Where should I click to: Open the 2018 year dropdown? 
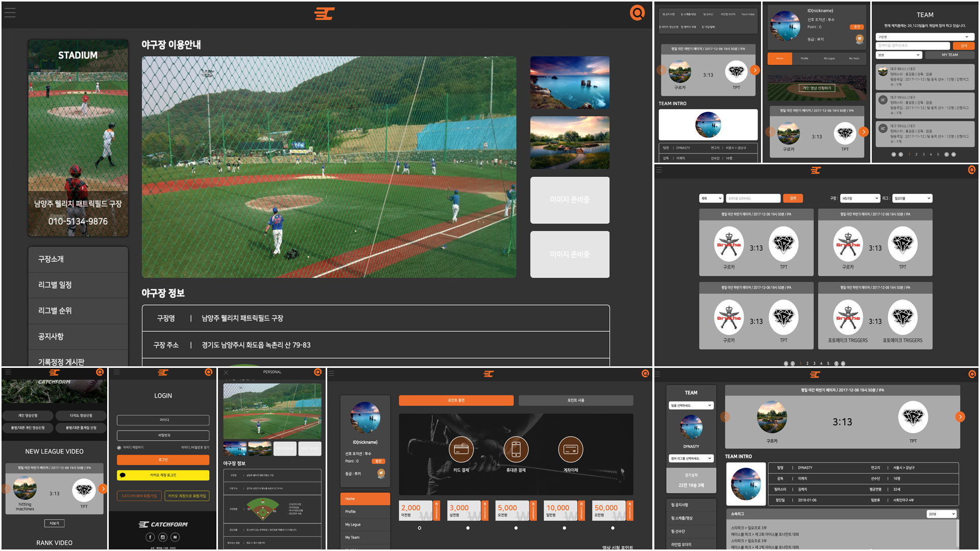tap(941, 514)
